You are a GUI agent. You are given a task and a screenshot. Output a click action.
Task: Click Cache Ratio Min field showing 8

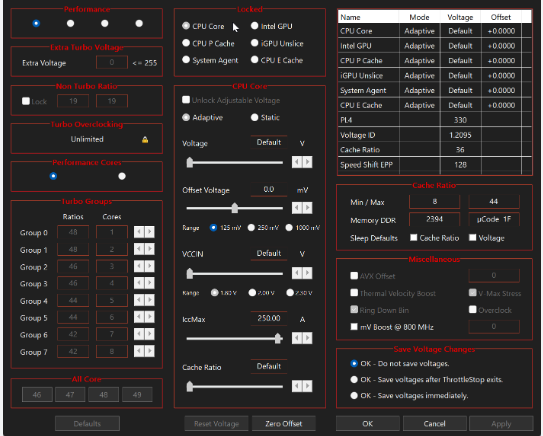(435, 202)
